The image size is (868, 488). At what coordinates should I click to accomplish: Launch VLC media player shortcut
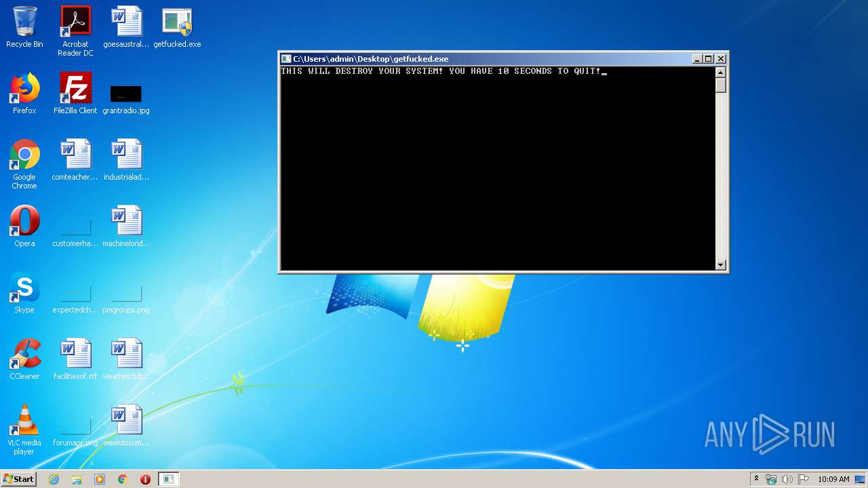[24, 430]
